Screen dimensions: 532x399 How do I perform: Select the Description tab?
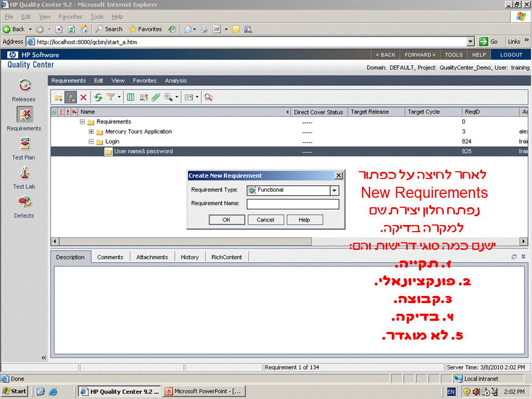pyautogui.click(x=70, y=257)
